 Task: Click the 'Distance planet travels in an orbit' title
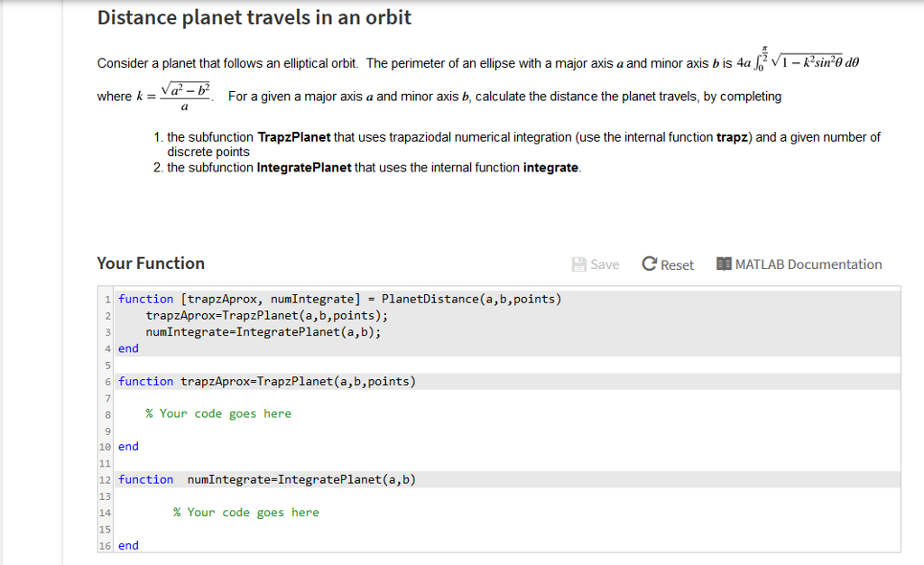point(254,17)
